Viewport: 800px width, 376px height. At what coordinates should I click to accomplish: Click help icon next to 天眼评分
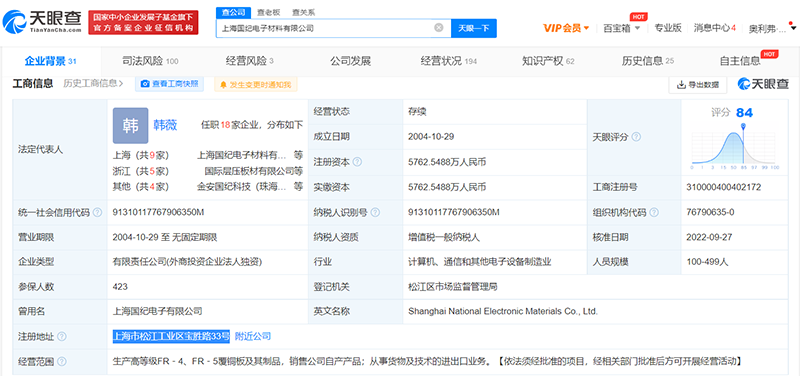click(636, 137)
